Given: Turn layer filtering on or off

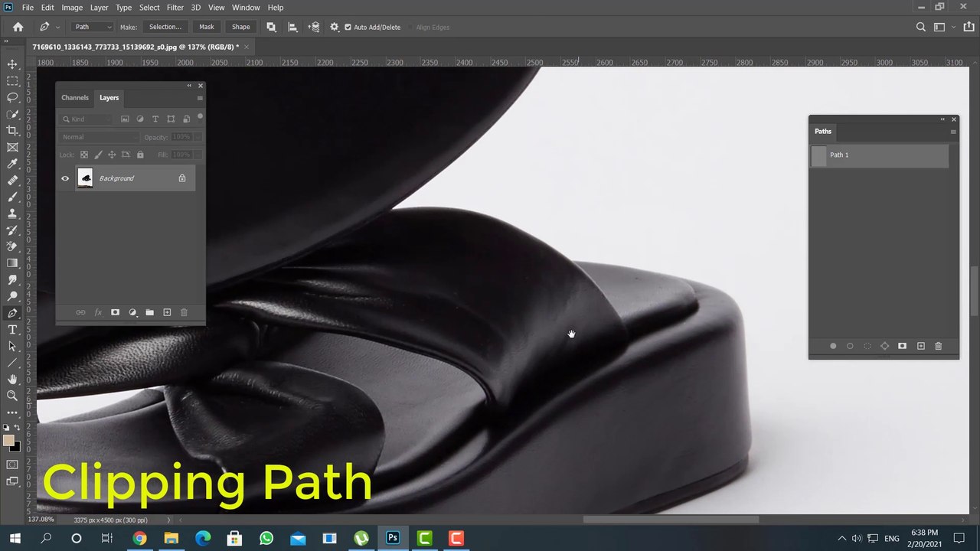Looking at the screenshot, I should click(200, 116).
